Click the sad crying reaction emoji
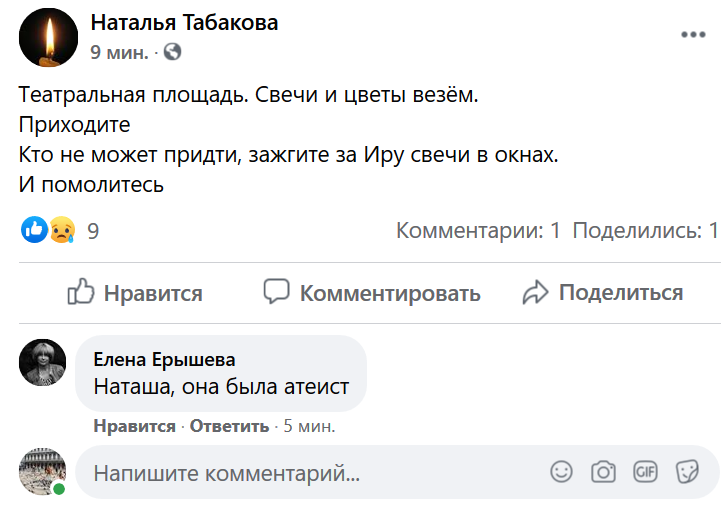 (62, 230)
